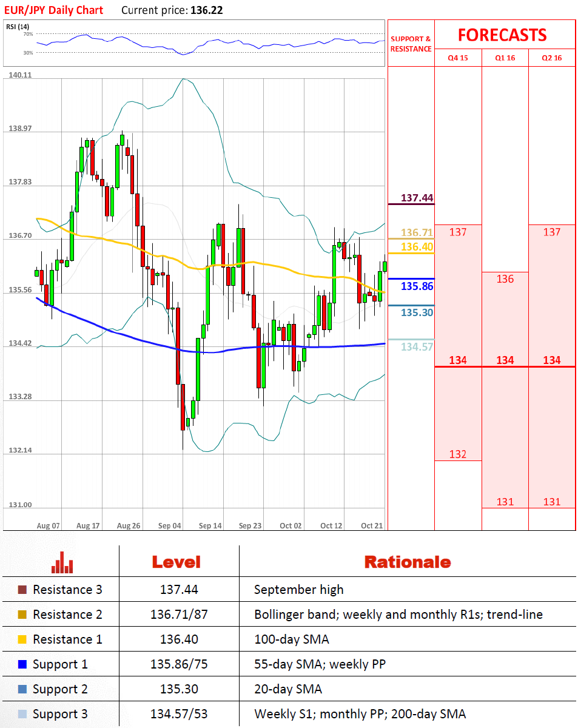Click the 136 forecast in Q1 16 column
This screenshot has width=578, height=728.
tap(505, 279)
